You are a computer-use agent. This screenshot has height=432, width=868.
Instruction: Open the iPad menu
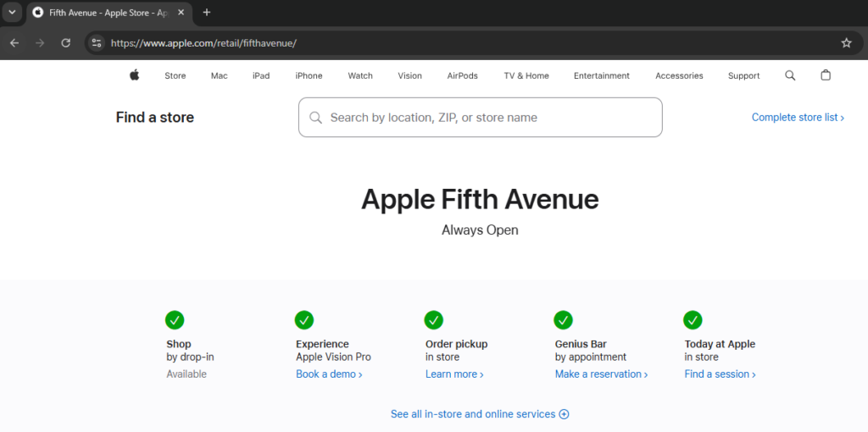pos(261,75)
